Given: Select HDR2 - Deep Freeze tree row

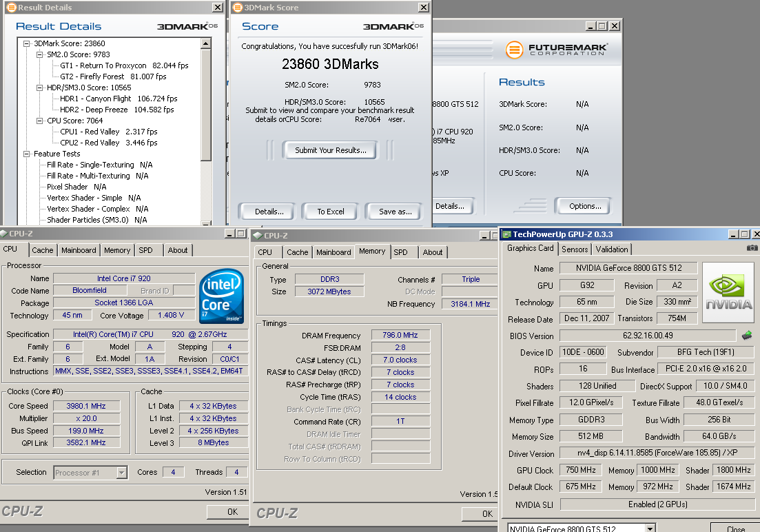Looking at the screenshot, I should coord(117,110).
